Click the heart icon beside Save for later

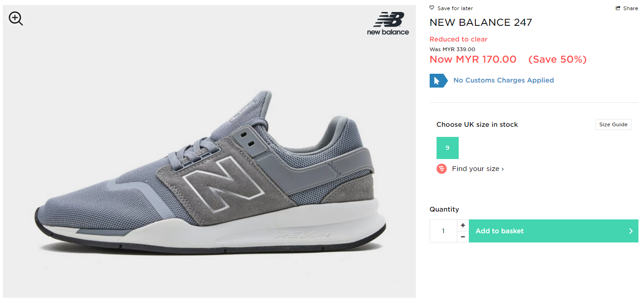point(432,8)
